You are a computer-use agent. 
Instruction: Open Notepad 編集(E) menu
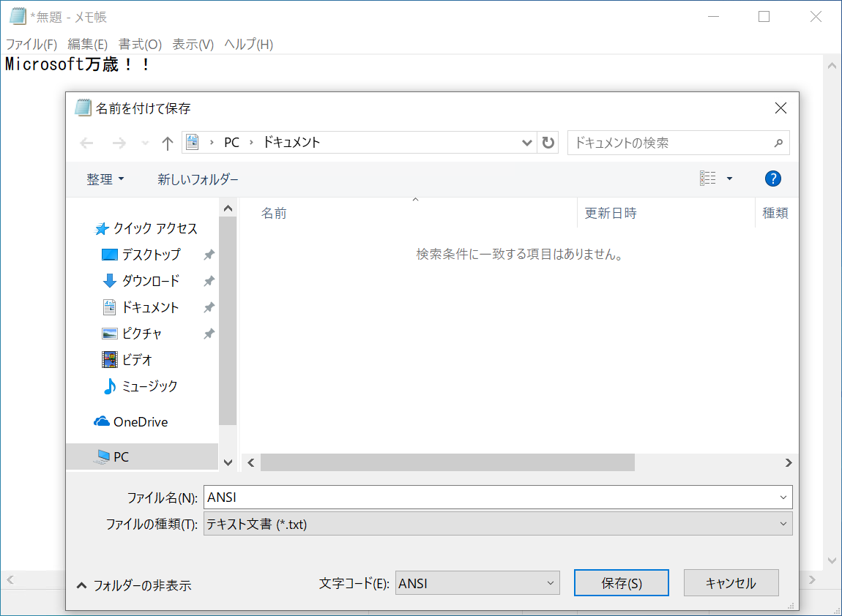coord(88,44)
